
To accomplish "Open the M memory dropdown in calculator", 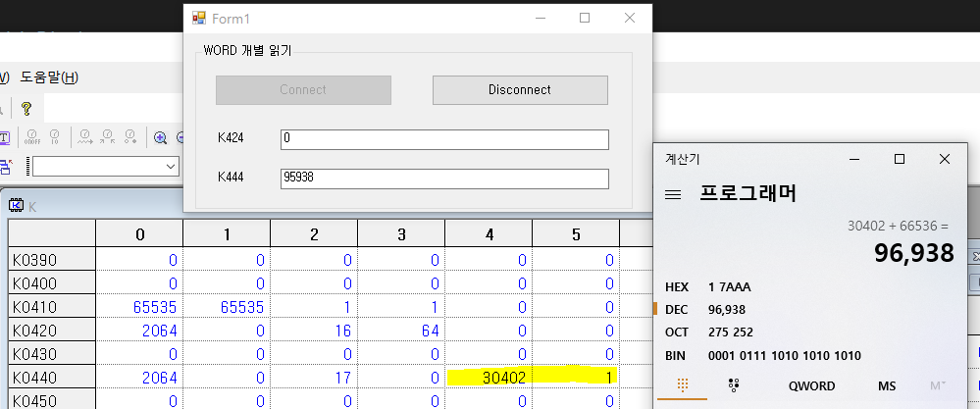I will click(x=938, y=385).
